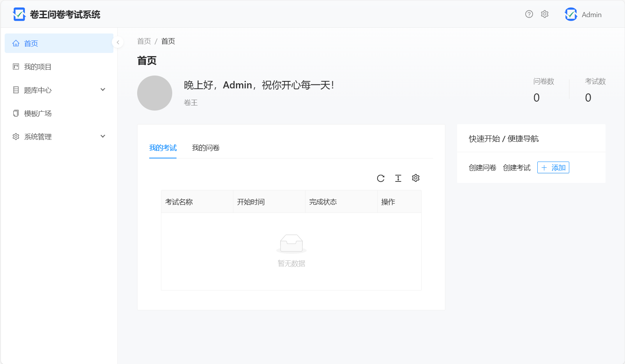The width and height of the screenshot is (625, 364).
Task: Go to 模板广场 in sidebar
Action: click(38, 113)
